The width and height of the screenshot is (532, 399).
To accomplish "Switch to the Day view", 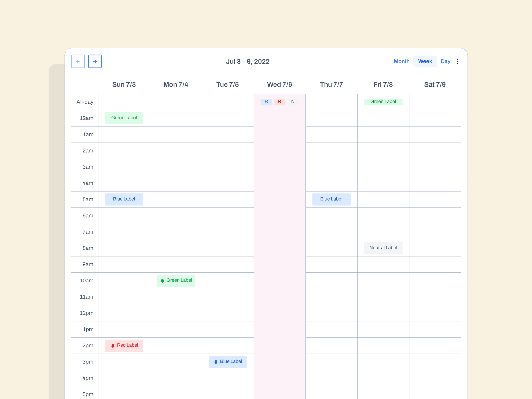I will (x=446, y=61).
